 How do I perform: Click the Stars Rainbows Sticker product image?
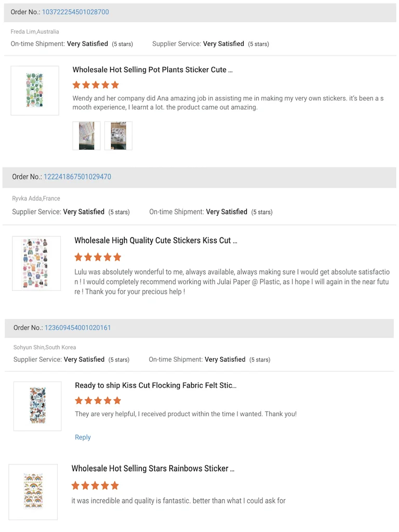33,492
